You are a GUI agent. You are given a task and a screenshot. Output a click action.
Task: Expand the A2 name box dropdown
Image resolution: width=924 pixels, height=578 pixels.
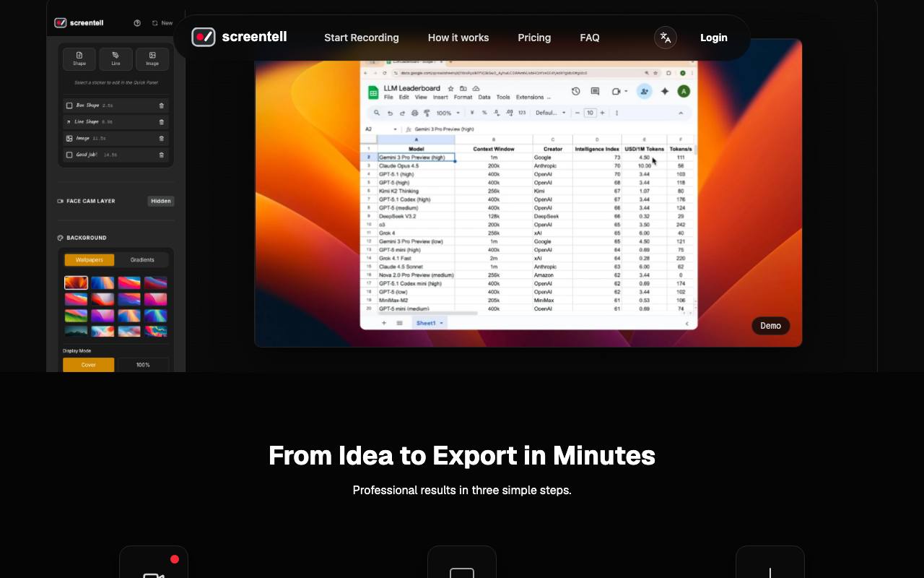[395, 129]
